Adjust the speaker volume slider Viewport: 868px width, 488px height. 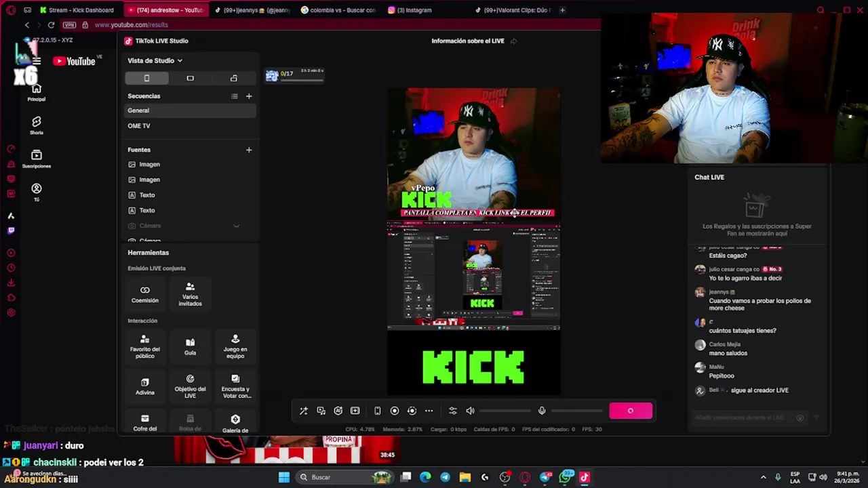[505, 411]
